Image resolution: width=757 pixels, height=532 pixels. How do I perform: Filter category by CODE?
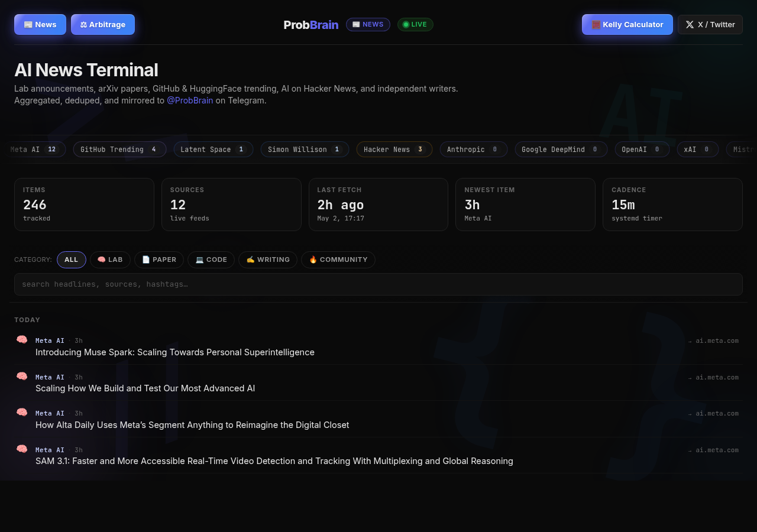[211, 259]
